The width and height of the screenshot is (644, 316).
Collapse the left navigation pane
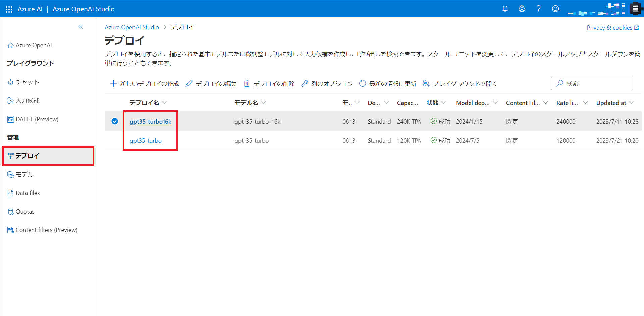coord(80,27)
